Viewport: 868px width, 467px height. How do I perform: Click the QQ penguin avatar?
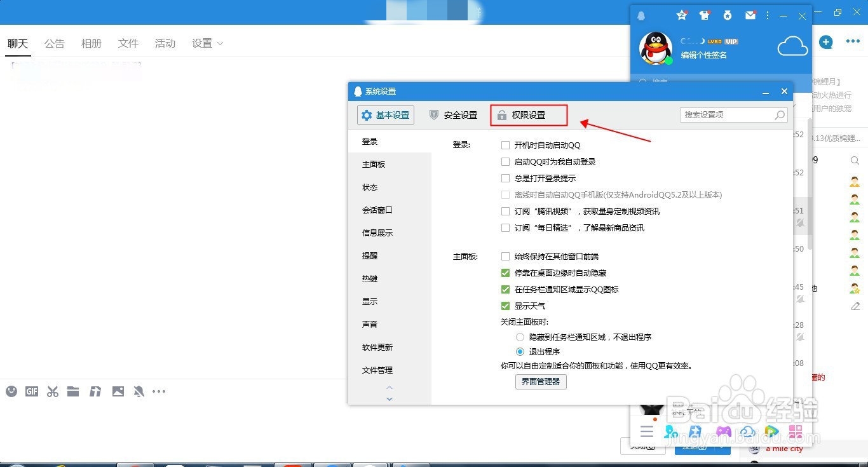tap(656, 48)
